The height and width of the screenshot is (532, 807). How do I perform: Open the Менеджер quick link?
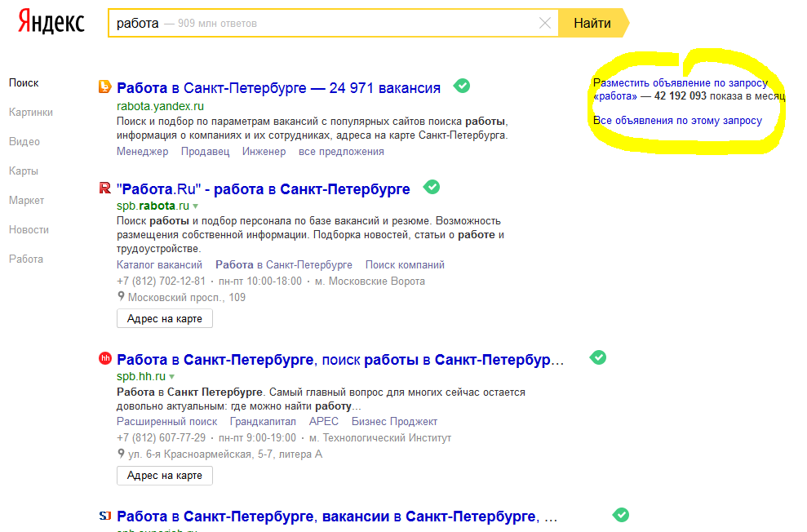(142, 152)
